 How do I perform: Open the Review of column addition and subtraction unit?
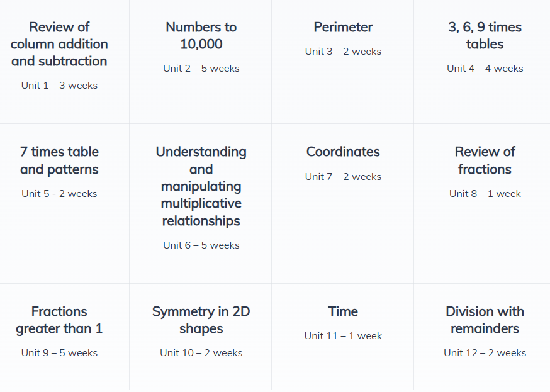(59, 44)
